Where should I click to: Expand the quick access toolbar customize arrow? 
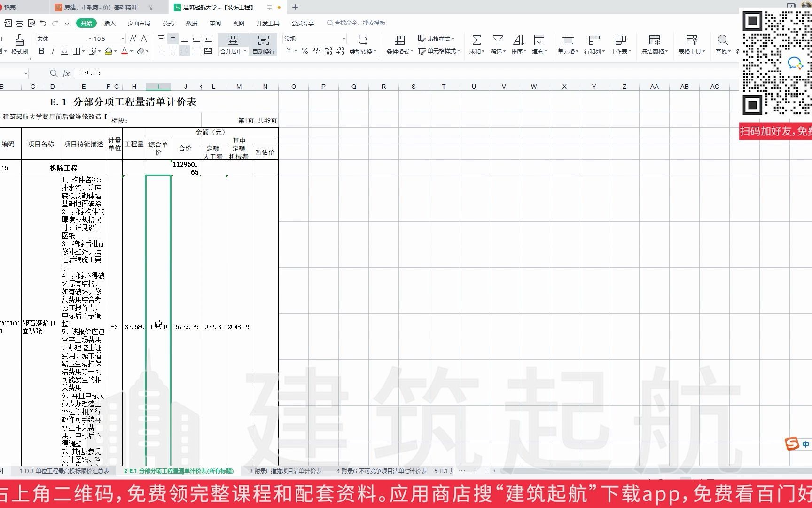pyautogui.click(x=67, y=23)
